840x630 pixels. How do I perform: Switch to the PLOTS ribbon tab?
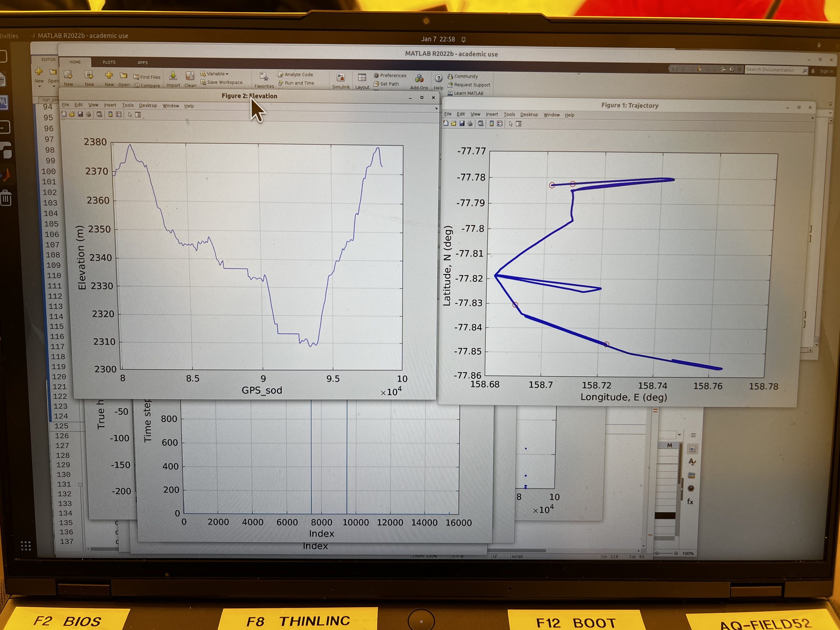click(109, 62)
